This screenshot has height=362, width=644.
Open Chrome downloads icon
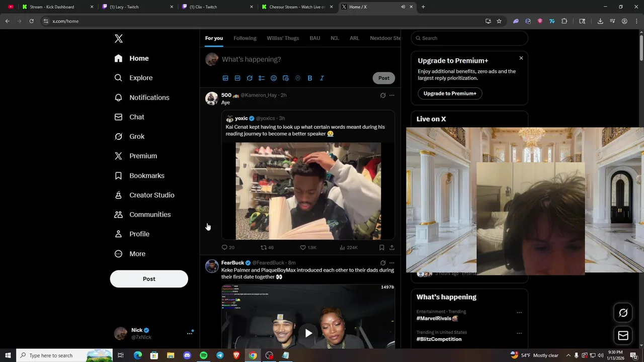600,21
